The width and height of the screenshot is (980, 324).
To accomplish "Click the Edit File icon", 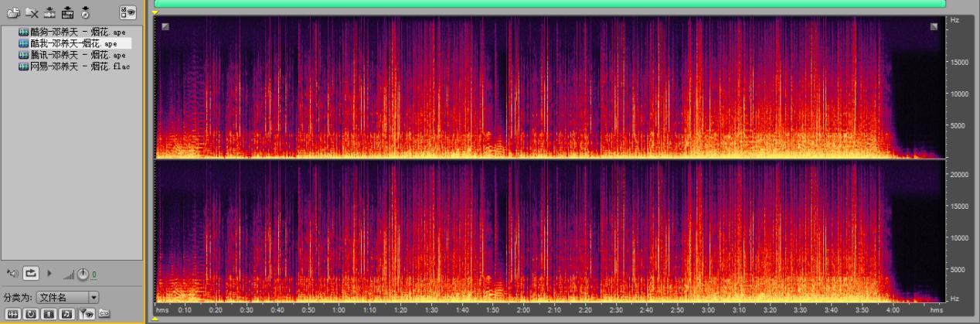I will [67, 12].
